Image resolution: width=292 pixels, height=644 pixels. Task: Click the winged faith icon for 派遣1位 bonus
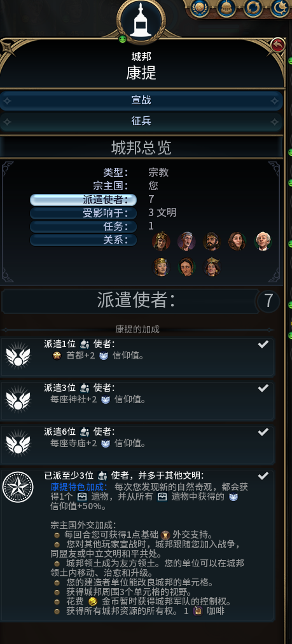pos(18,355)
